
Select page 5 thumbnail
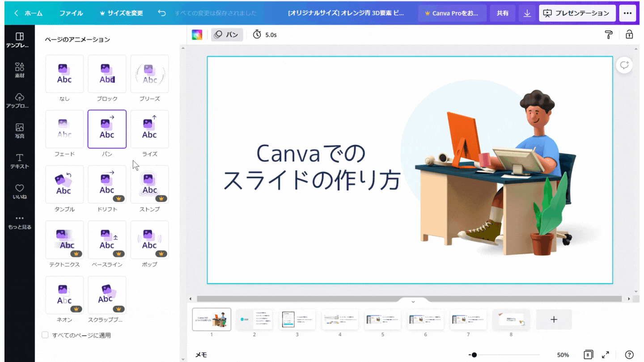(383, 320)
